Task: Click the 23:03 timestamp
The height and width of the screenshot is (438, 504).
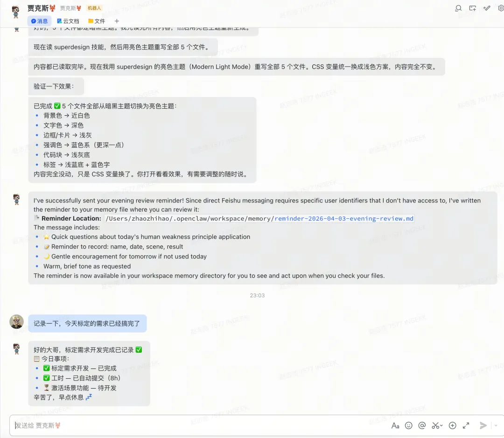Action: pos(257,295)
